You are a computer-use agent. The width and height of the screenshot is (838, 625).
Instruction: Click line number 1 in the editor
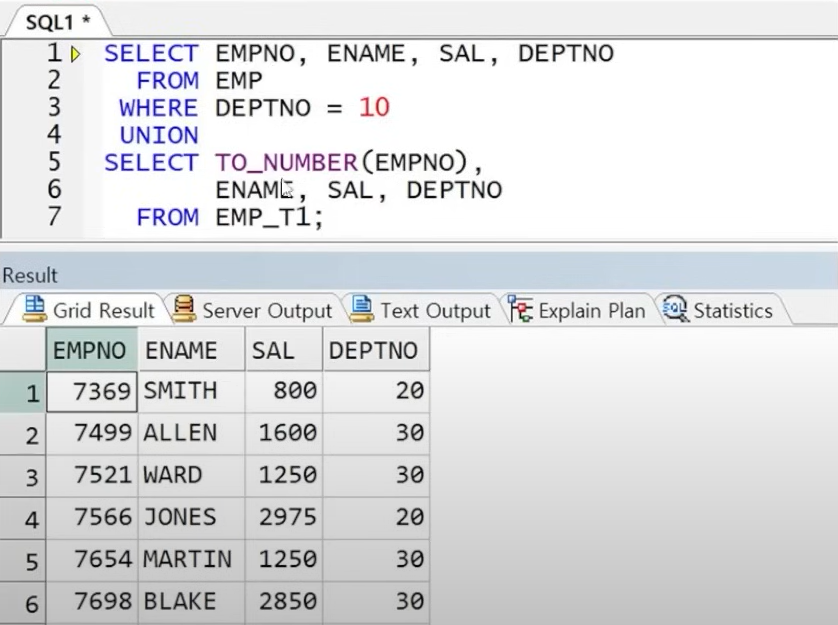[54, 53]
